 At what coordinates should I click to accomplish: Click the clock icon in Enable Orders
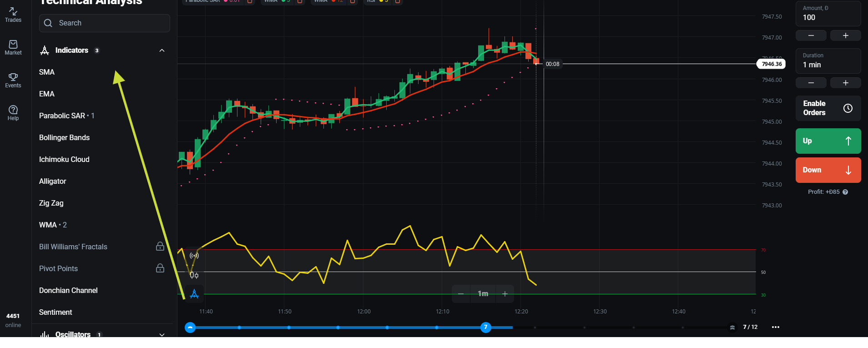point(848,108)
